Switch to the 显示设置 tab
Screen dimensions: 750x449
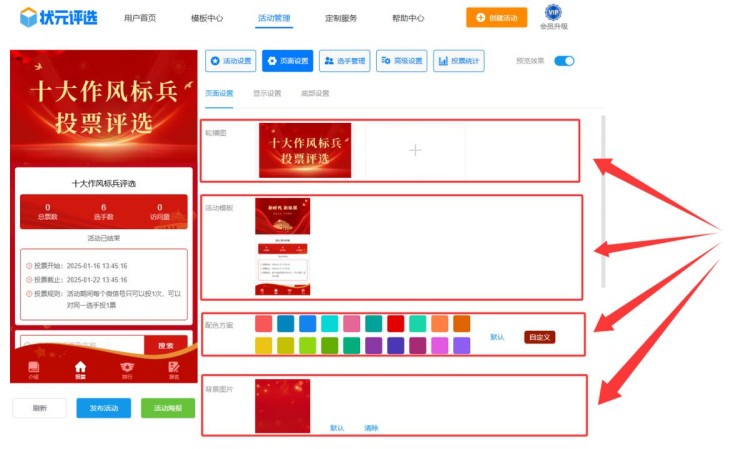267,93
